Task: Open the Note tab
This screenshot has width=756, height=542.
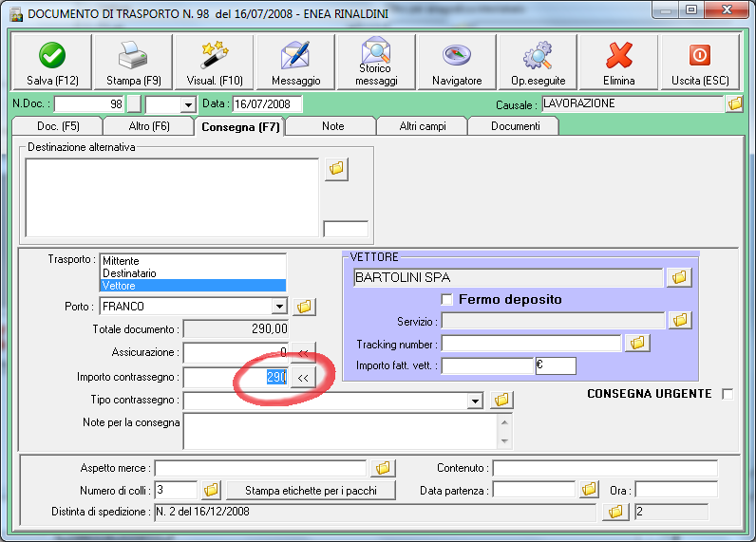Action: (x=332, y=126)
